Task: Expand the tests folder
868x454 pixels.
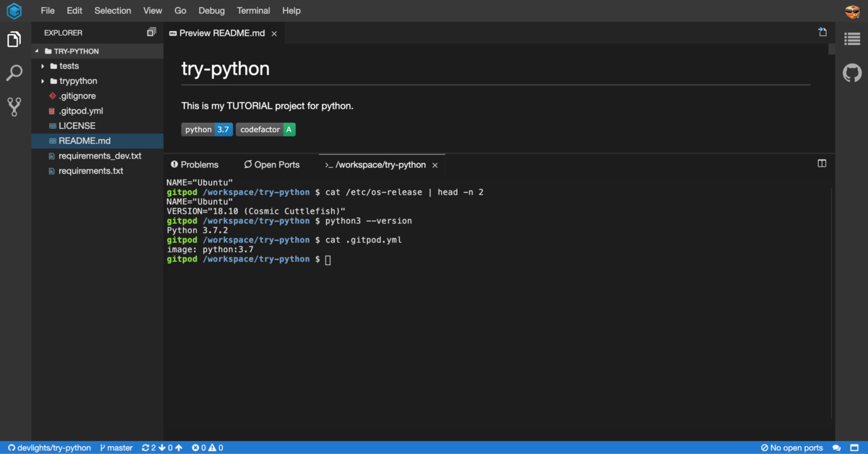Action: click(97, 66)
